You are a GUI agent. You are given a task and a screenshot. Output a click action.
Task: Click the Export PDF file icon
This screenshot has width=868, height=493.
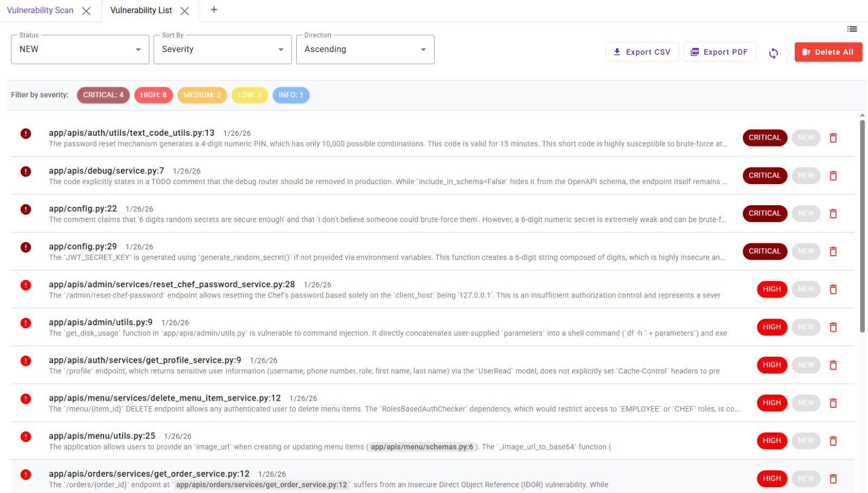point(694,52)
